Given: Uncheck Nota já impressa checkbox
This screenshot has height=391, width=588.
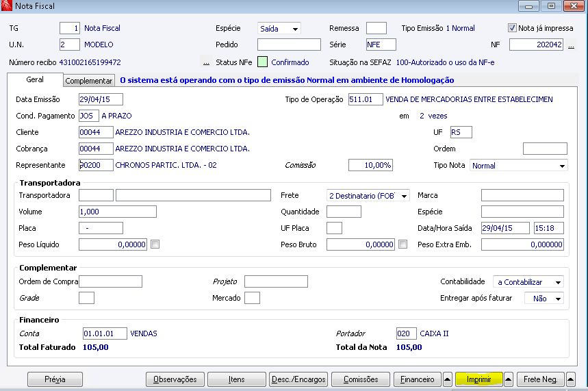Looking at the screenshot, I should tap(512, 28).
